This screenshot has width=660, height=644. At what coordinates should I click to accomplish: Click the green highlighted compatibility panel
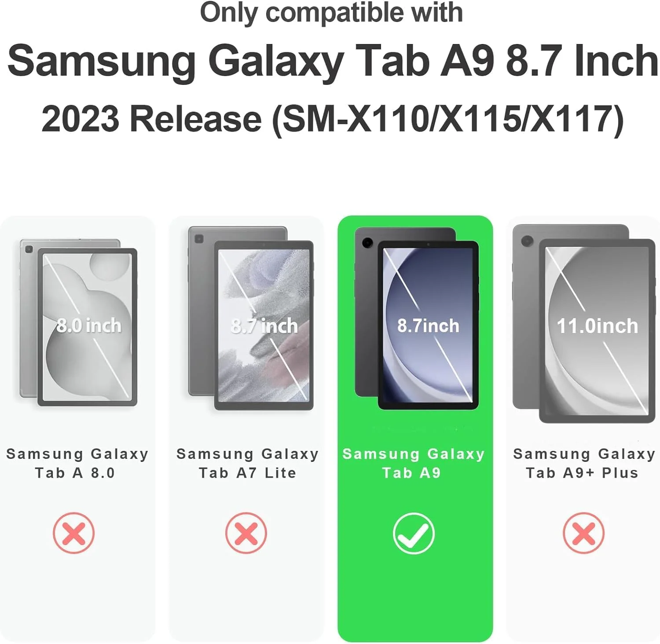point(415,428)
